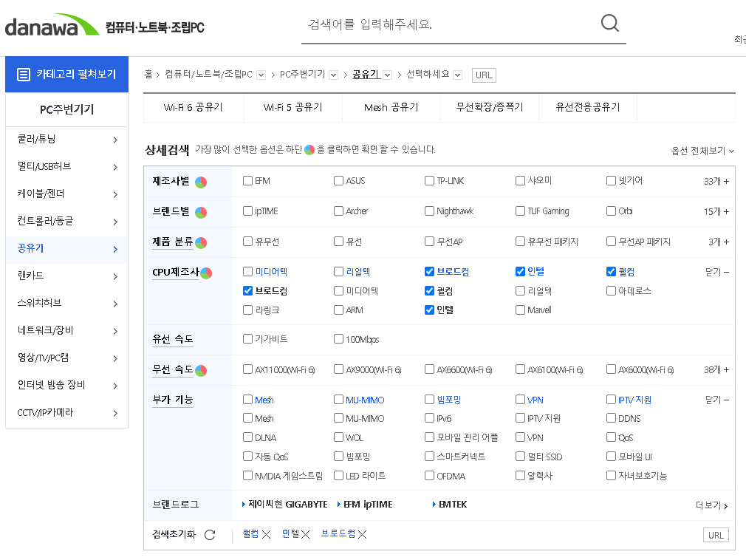Open the Wi-Fi 6 공유기 tab

click(x=194, y=108)
